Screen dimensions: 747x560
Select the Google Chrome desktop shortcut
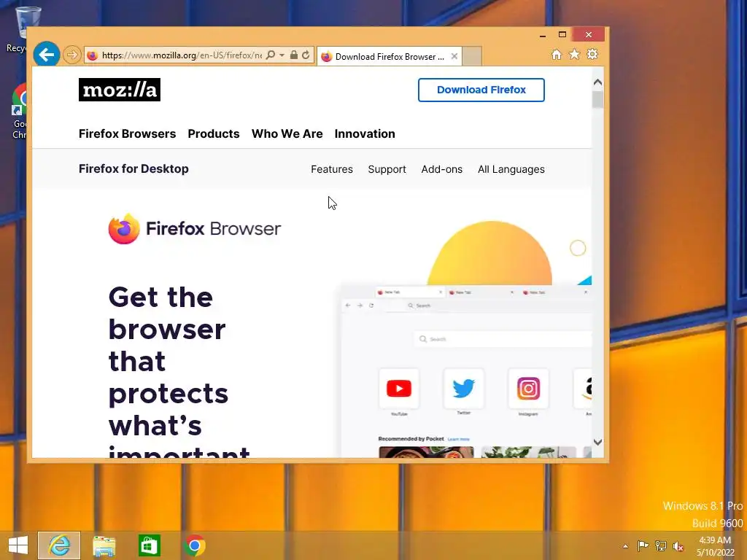pos(20,112)
